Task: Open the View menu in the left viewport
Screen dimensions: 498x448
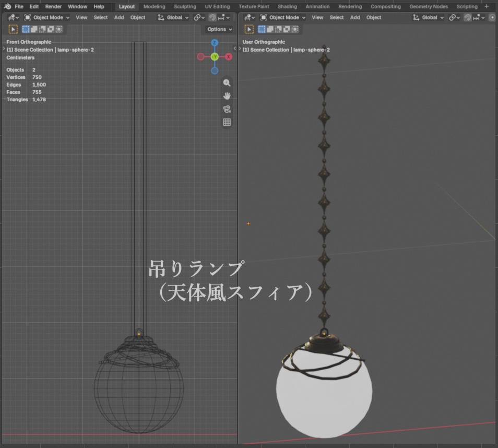Action: pyautogui.click(x=81, y=17)
